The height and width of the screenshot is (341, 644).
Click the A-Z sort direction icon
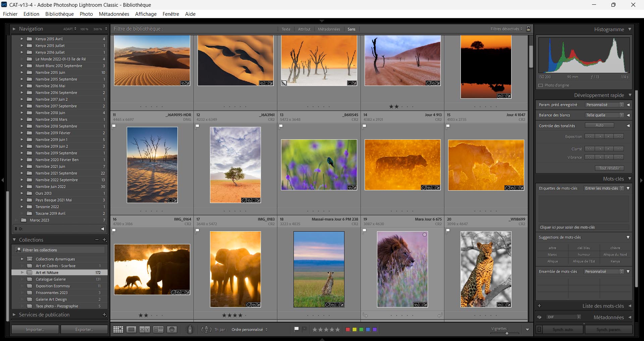(206, 330)
